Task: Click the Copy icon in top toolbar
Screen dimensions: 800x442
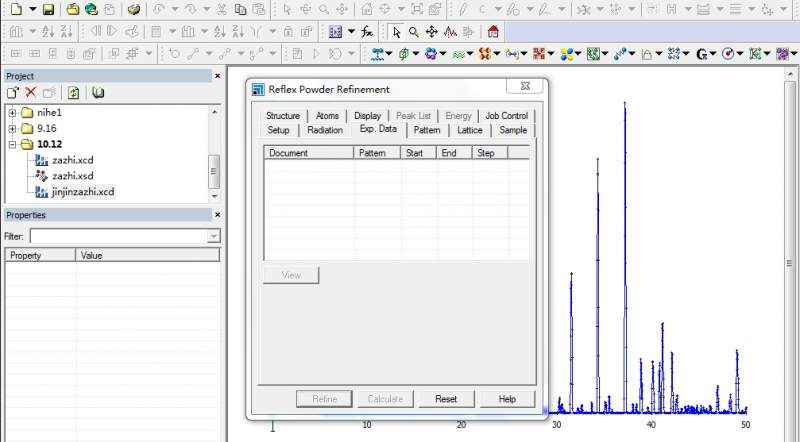Action: pyautogui.click(x=240, y=9)
